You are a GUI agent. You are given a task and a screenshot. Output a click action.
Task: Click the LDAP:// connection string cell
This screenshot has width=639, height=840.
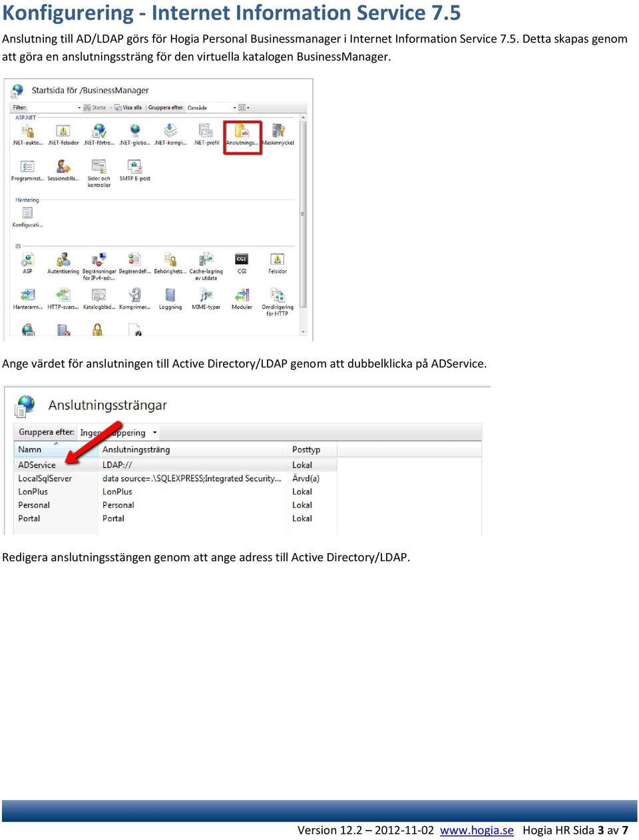coord(117,465)
